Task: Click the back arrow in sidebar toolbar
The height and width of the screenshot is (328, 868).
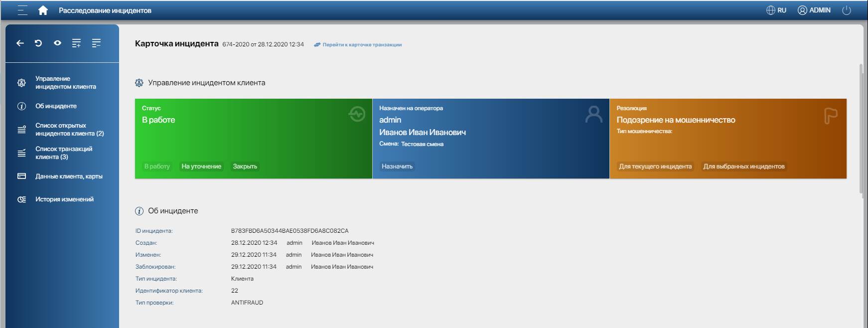Action: 20,43
